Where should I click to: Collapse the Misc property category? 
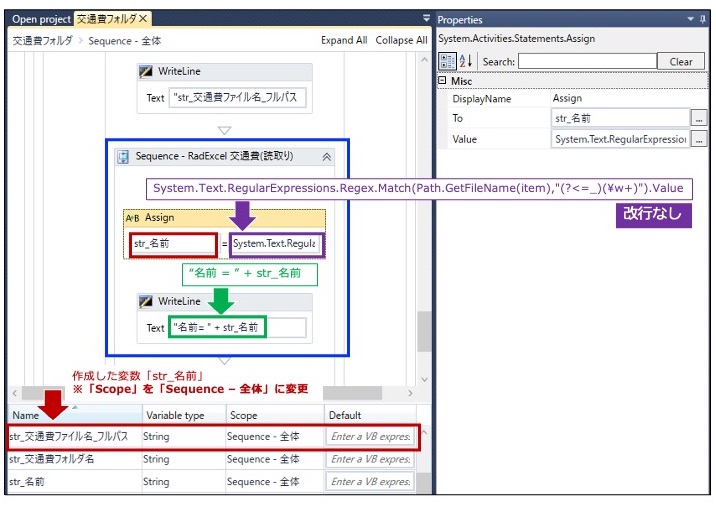click(442, 80)
